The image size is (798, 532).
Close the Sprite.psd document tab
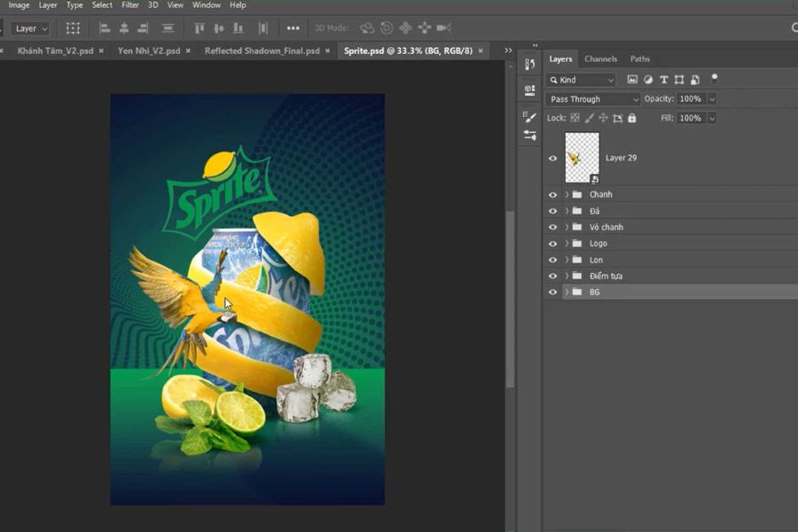coord(481,51)
